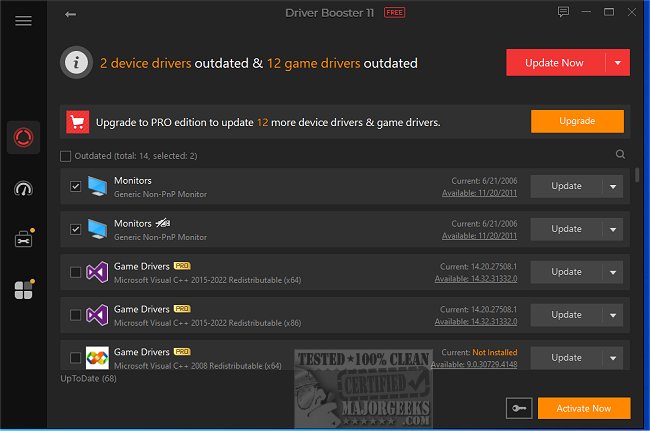Click the red shopping cart icon
The image size is (650, 431).
(78, 122)
